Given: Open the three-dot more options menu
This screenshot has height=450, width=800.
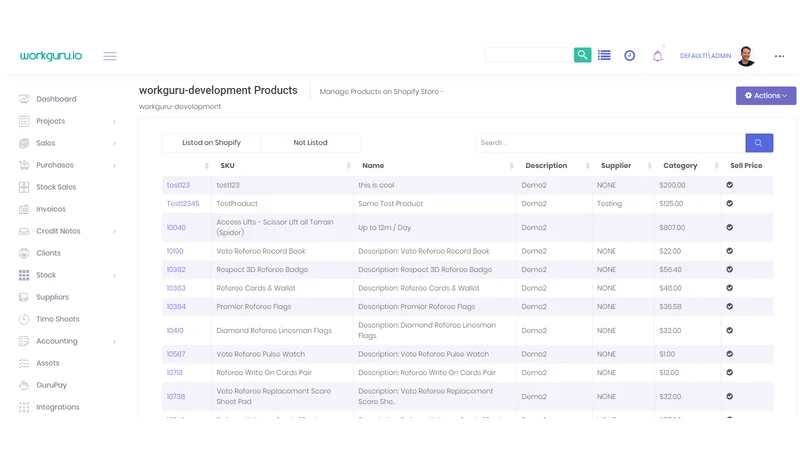Looking at the screenshot, I should click(779, 56).
